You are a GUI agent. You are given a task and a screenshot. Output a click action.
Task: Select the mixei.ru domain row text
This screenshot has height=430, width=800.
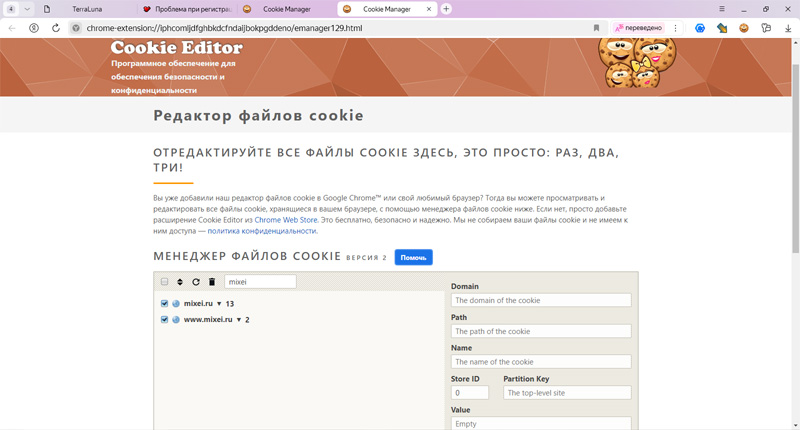[198, 303]
